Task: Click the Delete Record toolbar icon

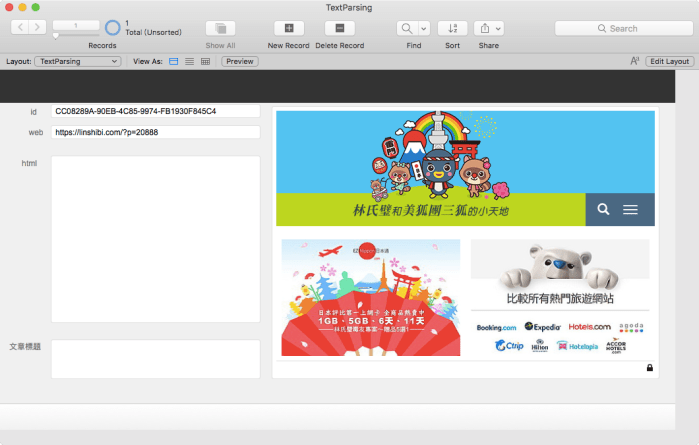Action: 340,28
